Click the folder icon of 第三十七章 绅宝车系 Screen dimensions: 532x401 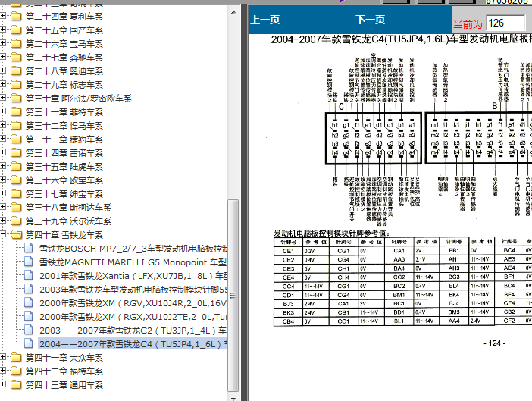pos(16,193)
